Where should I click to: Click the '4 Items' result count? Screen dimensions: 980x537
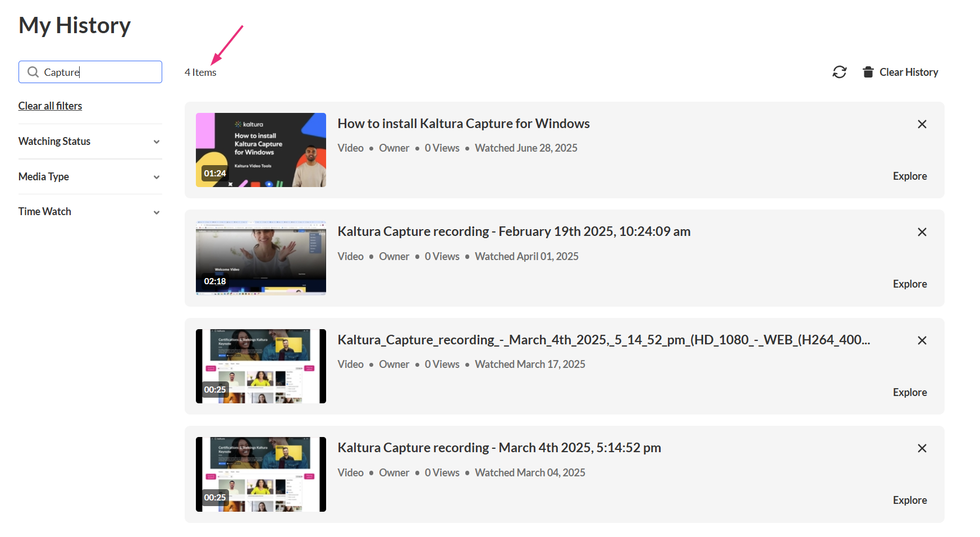click(x=200, y=72)
